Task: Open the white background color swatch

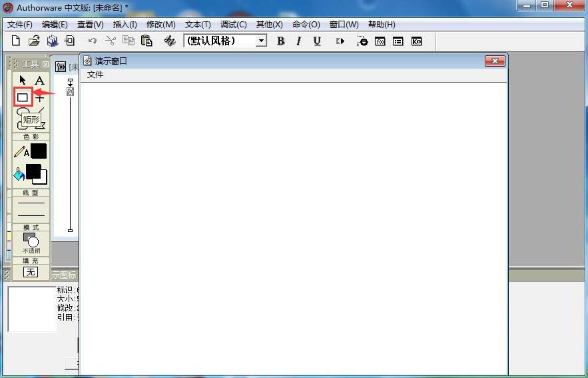Action: (43, 179)
